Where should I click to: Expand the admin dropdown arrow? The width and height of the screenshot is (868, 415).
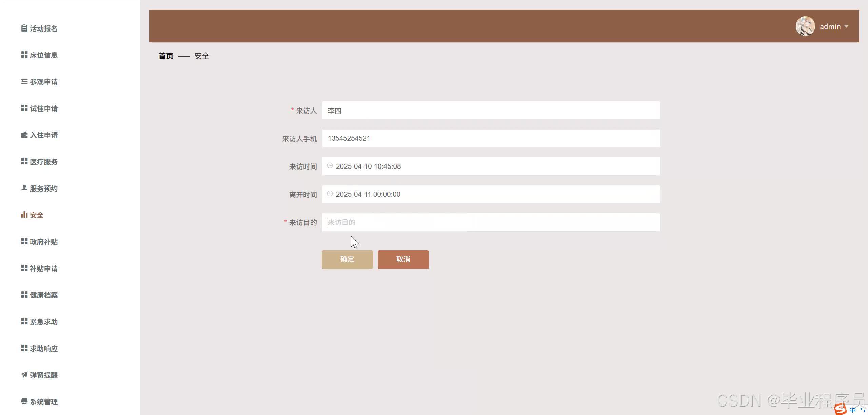pyautogui.click(x=846, y=26)
